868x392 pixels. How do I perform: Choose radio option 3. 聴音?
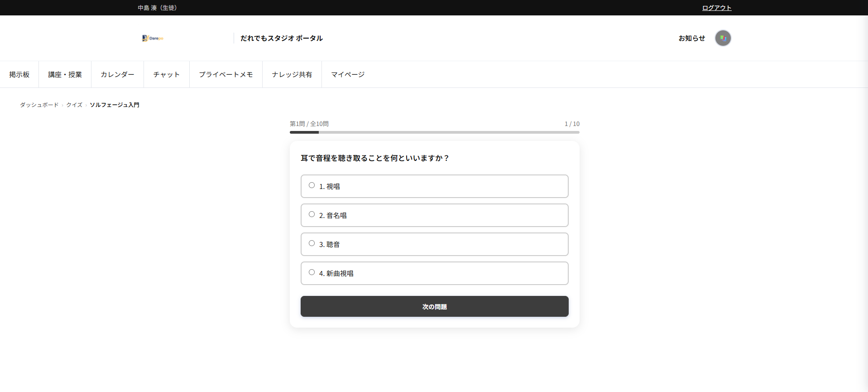312,243
